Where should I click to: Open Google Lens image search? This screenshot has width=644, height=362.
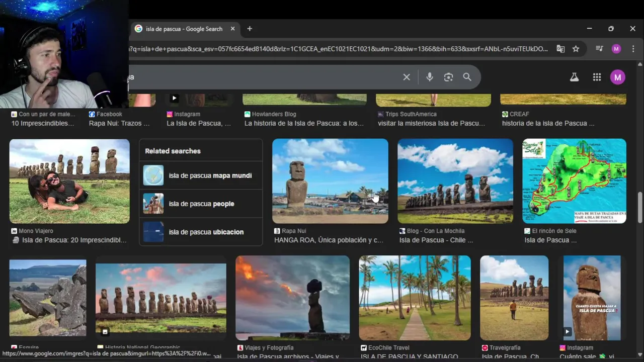pos(448,77)
